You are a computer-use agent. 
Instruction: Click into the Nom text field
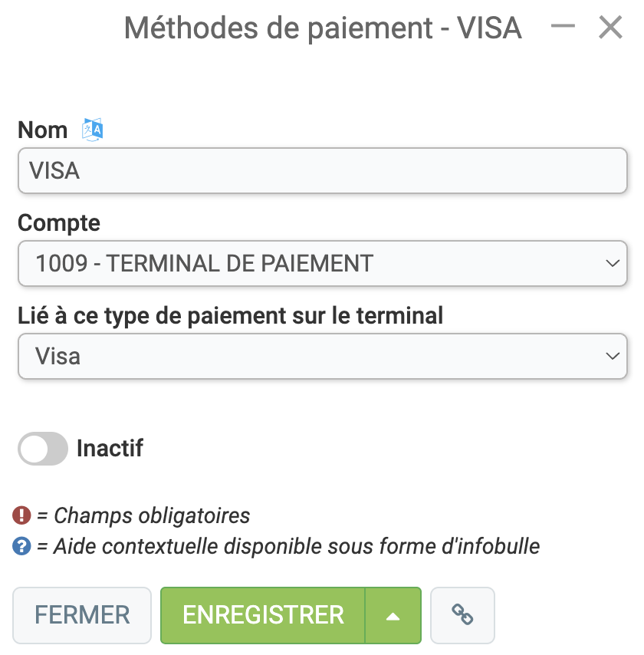323,170
